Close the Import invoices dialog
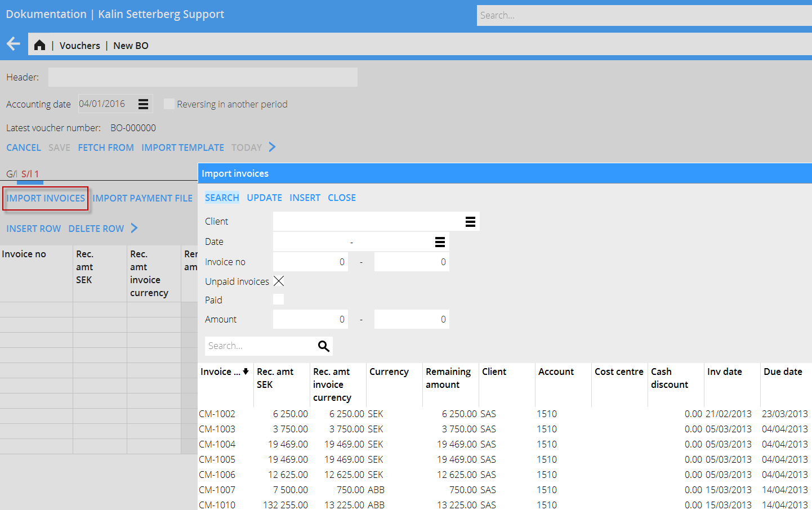This screenshot has width=812, height=510. click(342, 198)
